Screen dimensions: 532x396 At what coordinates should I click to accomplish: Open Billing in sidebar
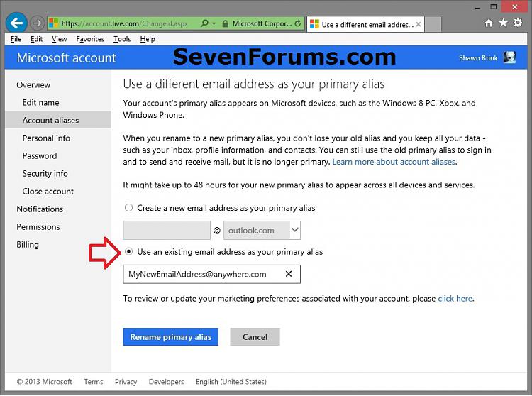pos(28,245)
